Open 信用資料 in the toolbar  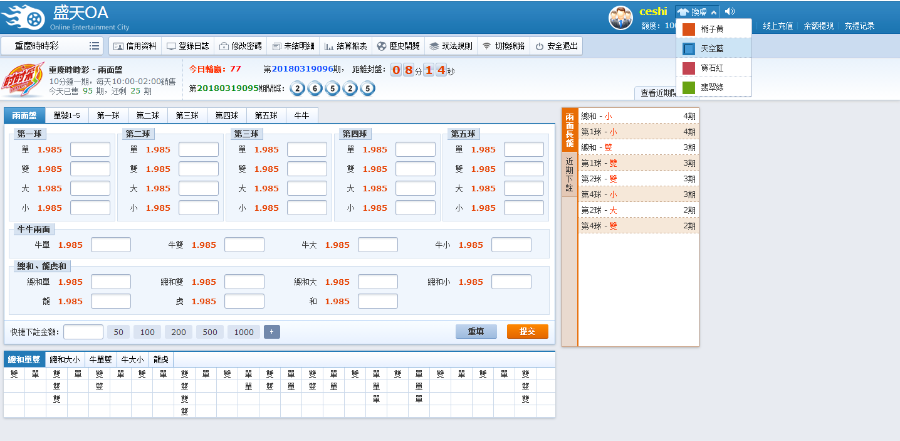133,46
